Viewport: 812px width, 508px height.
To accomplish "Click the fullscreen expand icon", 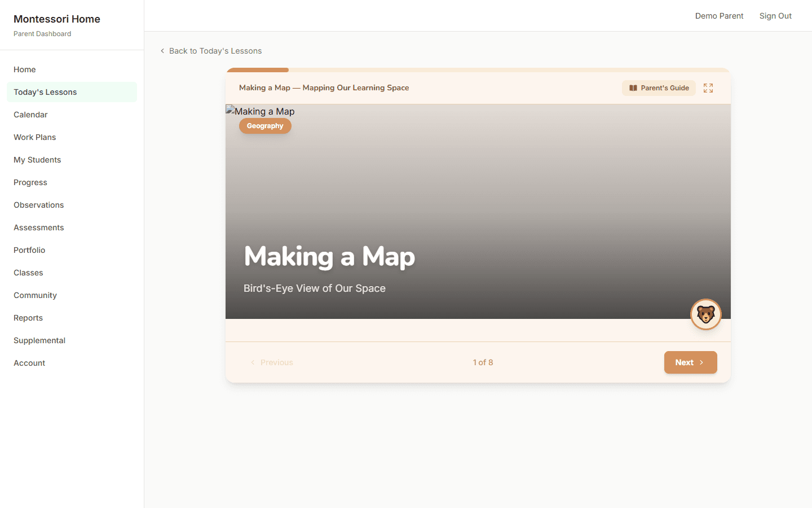I will pyautogui.click(x=708, y=88).
